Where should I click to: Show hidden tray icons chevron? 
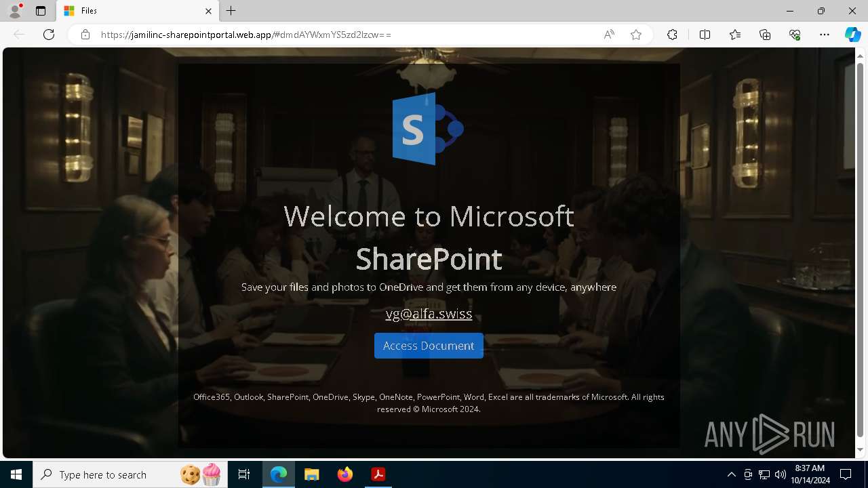(731, 474)
